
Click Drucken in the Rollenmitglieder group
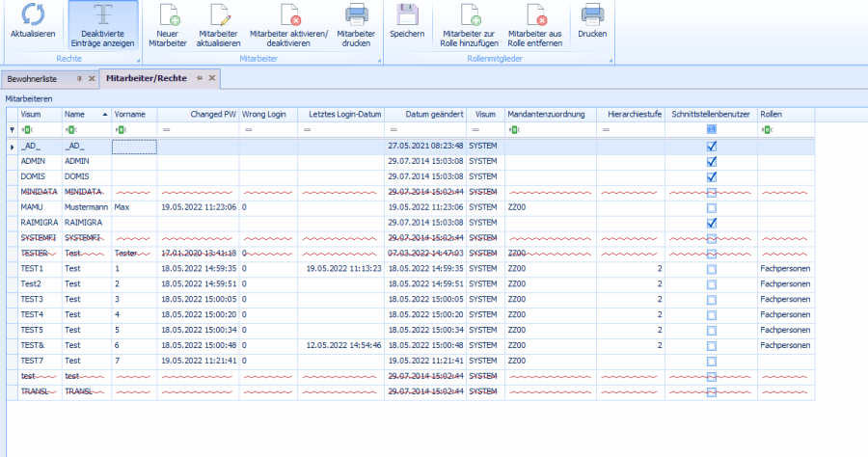tap(592, 15)
